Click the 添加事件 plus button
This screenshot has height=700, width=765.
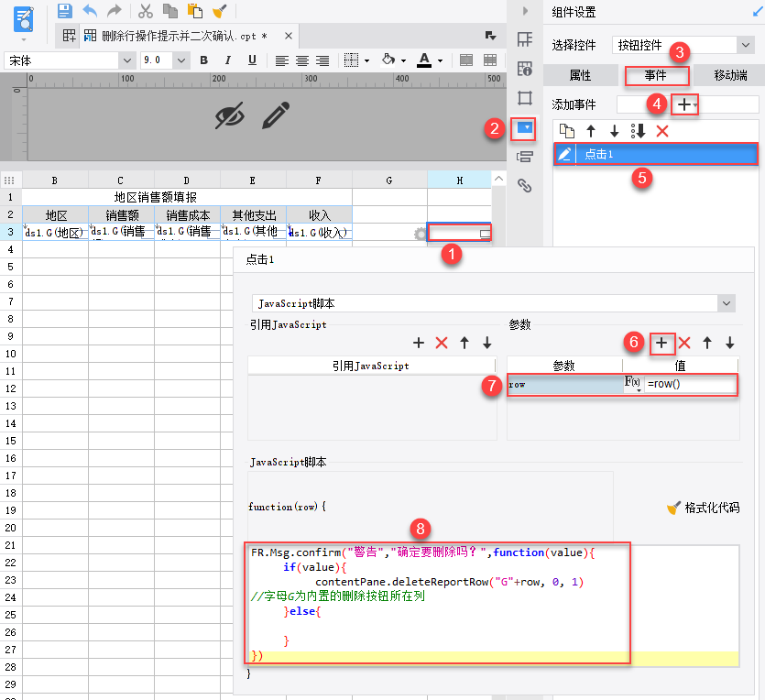685,104
